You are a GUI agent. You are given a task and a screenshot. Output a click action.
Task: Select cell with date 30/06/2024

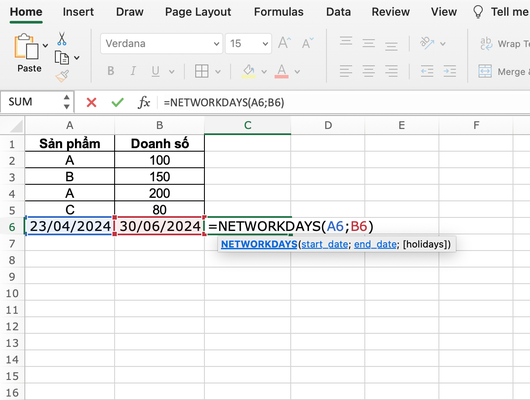pyautogui.click(x=160, y=226)
